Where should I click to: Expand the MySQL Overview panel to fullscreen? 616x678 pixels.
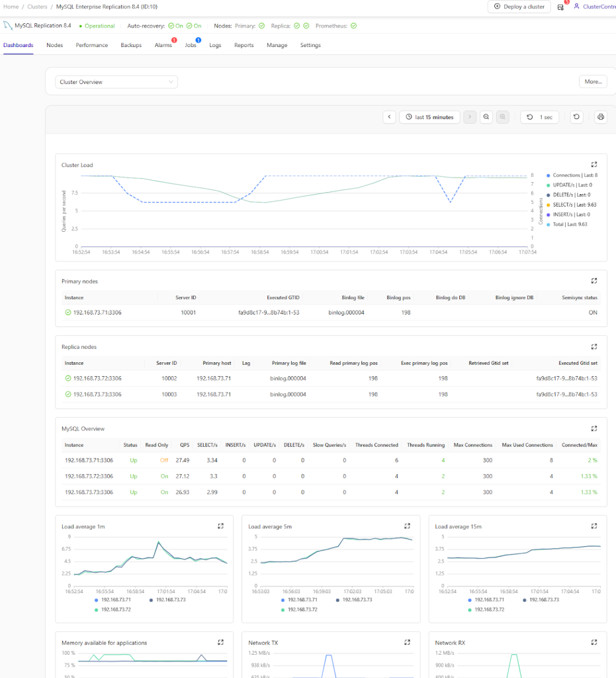pyautogui.click(x=594, y=428)
